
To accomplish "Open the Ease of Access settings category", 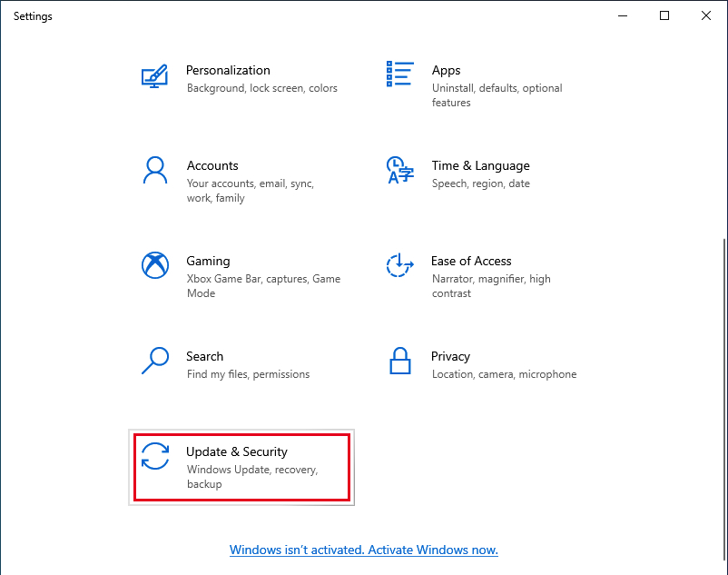I will tap(471, 267).
